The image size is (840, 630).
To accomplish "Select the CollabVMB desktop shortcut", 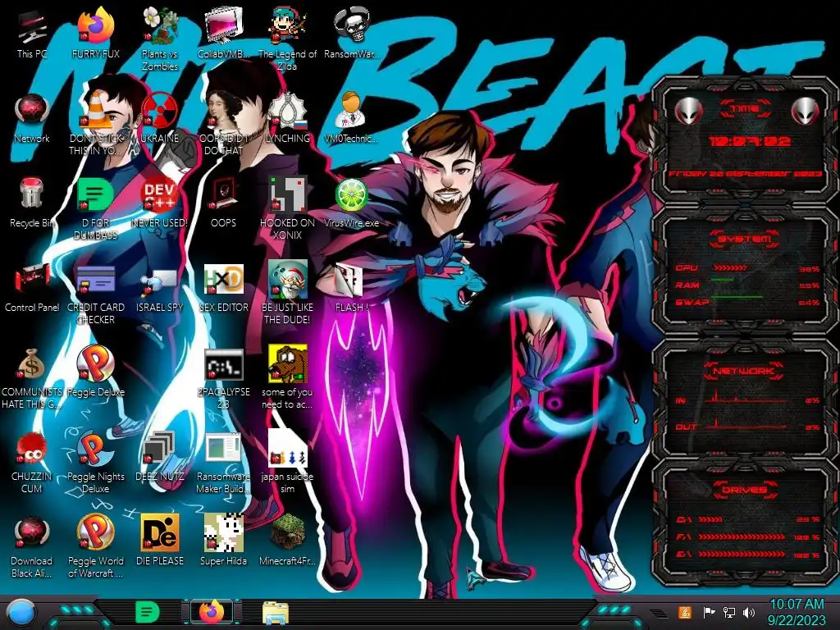I will pos(223,33).
